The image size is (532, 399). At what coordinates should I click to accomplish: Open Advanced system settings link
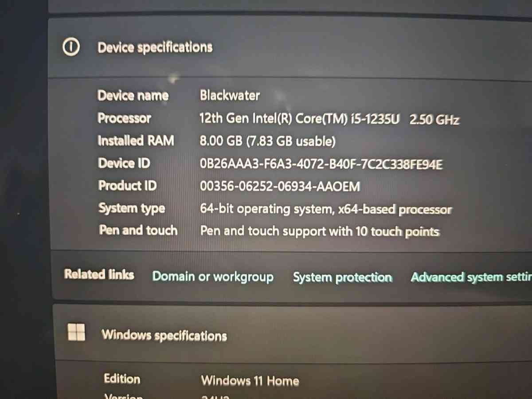(471, 278)
